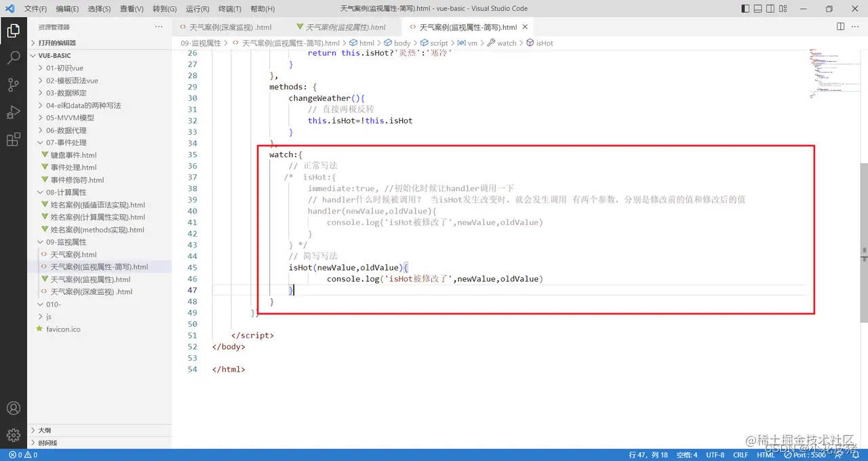
Task: Click the VS Code logo in title bar
Action: pyautogui.click(x=10, y=9)
